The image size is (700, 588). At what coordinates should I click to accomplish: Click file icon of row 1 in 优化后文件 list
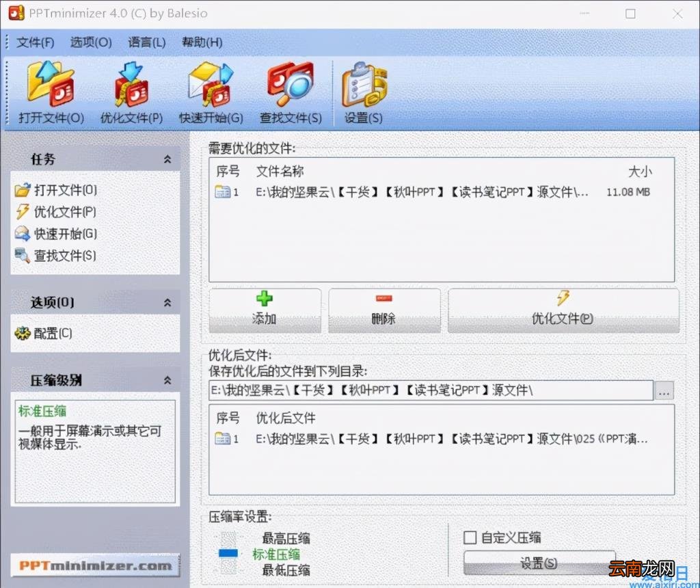pyautogui.click(x=222, y=439)
